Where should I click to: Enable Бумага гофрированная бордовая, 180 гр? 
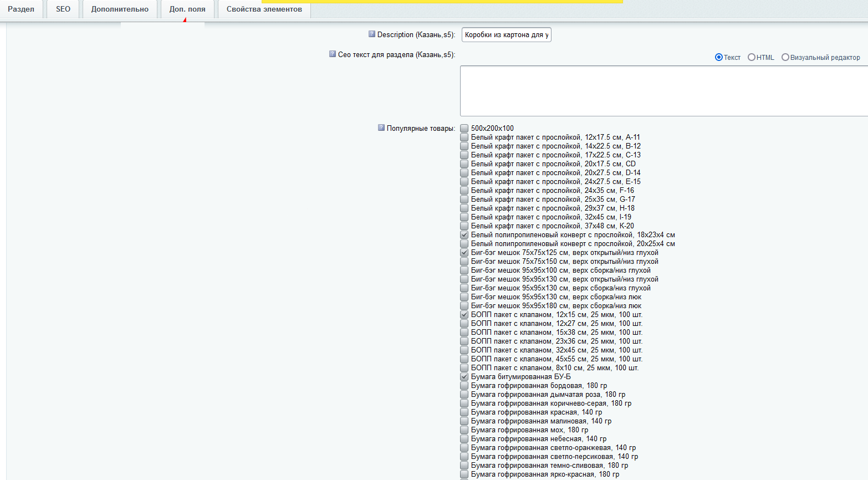[x=464, y=386]
